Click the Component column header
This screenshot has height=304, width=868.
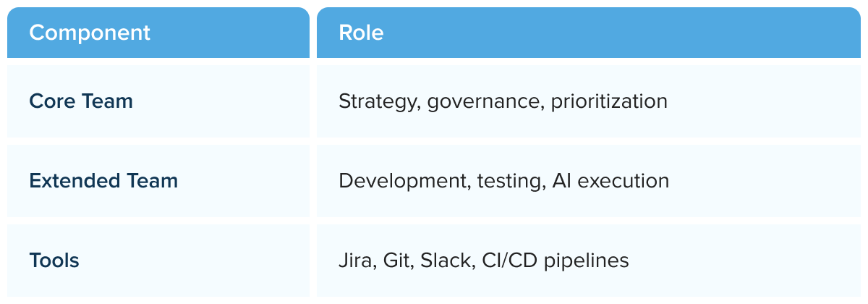pos(90,33)
